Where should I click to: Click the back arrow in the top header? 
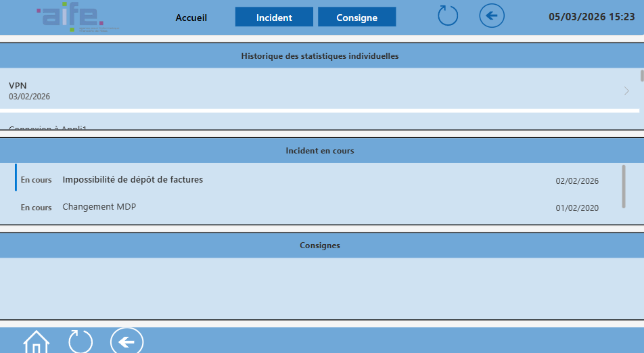coord(492,16)
